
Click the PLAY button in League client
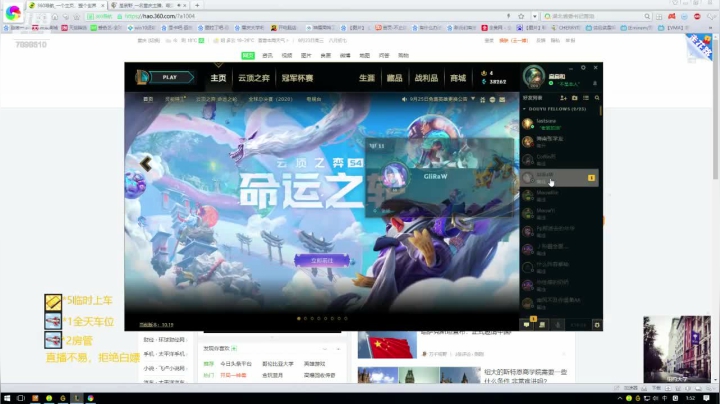click(x=170, y=77)
